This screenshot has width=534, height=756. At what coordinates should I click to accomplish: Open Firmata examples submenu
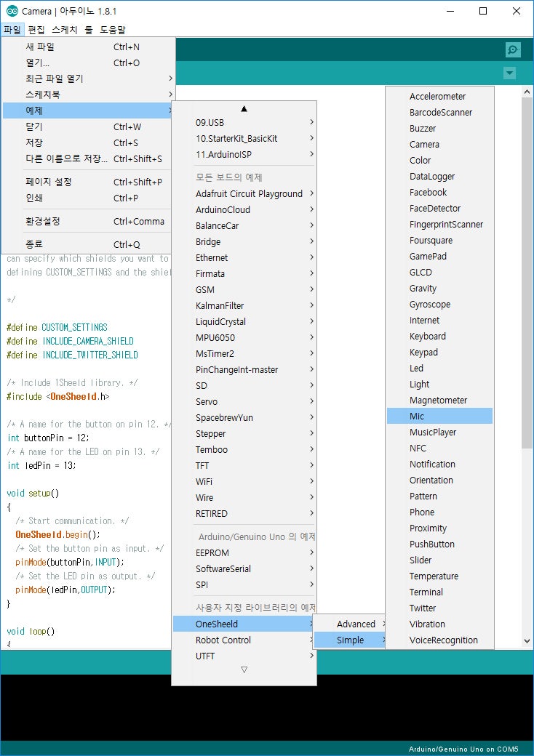(x=244, y=273)
